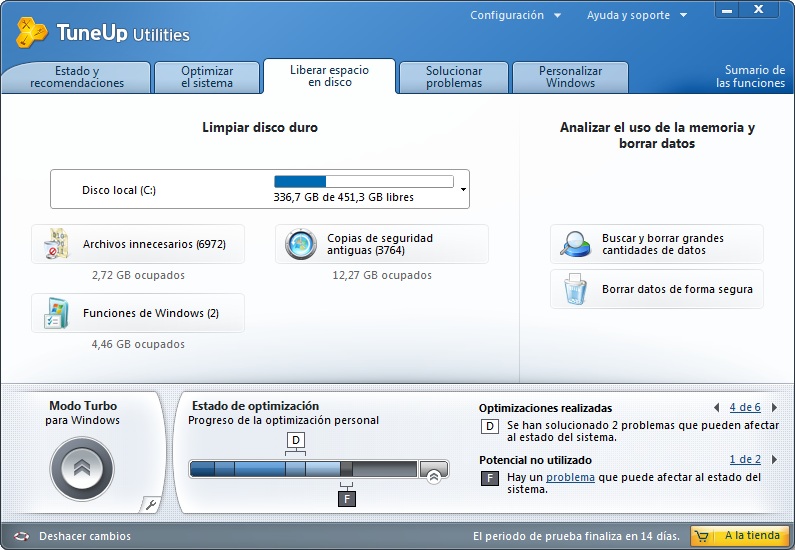Click the Limpiar disco duro heading

[260, 127]
